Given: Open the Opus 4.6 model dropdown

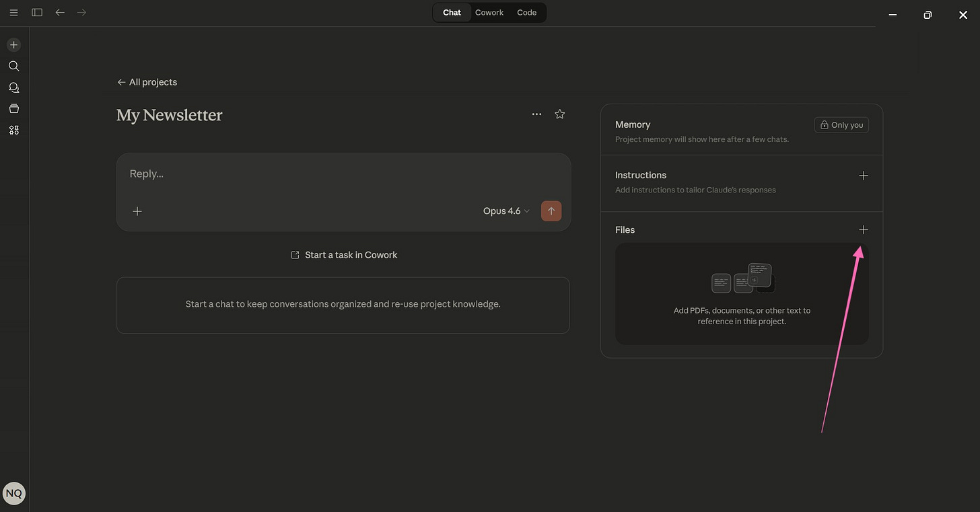Looking at the screenshot, I should tap(506, 211).
